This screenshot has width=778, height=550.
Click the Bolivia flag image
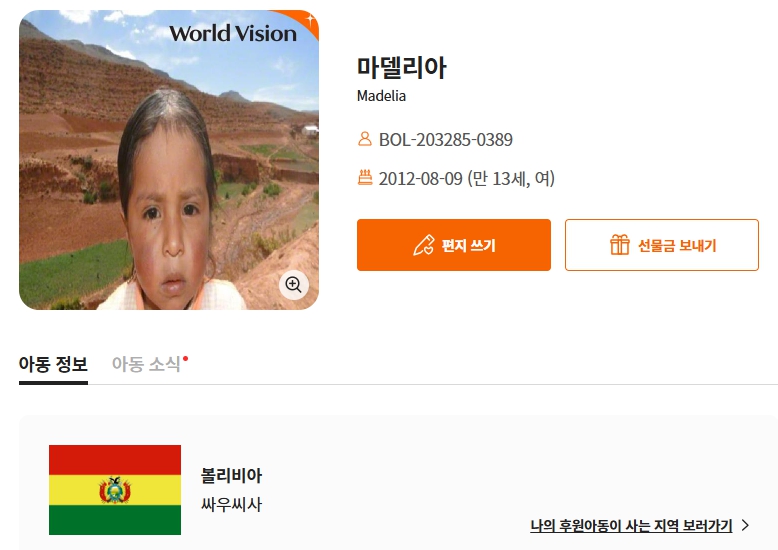coord(115,490)
